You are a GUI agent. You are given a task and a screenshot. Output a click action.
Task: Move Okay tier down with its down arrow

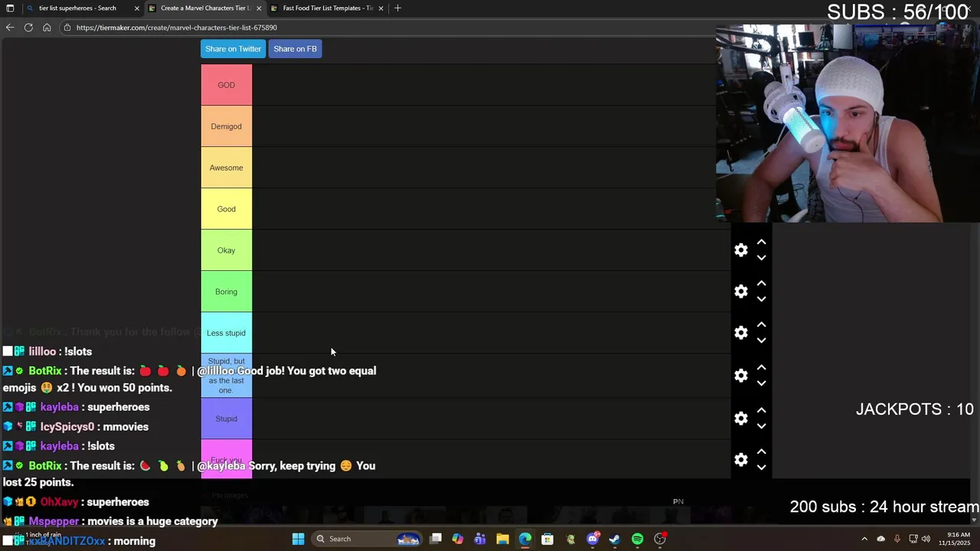click(761, 258)
